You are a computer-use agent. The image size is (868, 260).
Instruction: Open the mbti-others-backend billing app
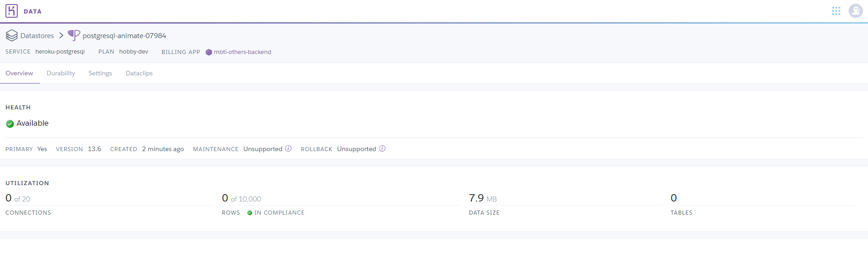click(x=242, y=52)
